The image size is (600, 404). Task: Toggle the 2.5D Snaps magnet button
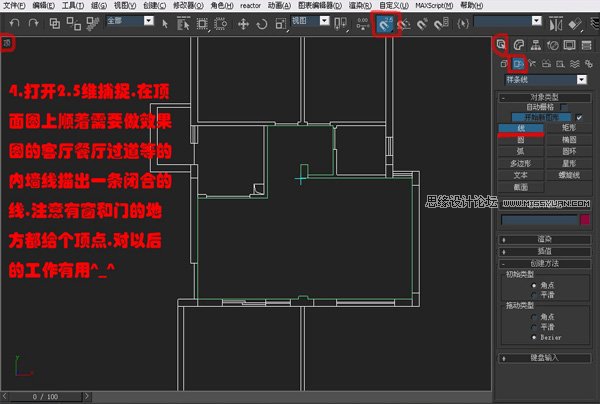tap(385, 24)
